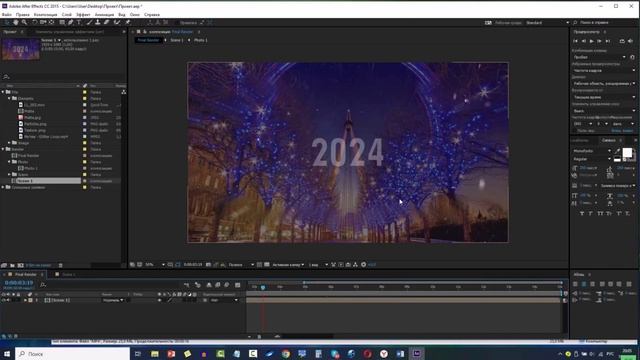Create new folder in Project panel
This screenshot has width=640, height=360.
point(12,265)
